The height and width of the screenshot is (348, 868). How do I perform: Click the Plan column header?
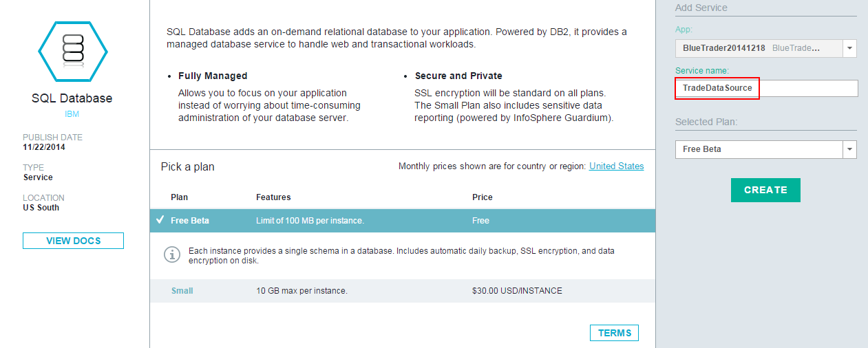[179, 197]
